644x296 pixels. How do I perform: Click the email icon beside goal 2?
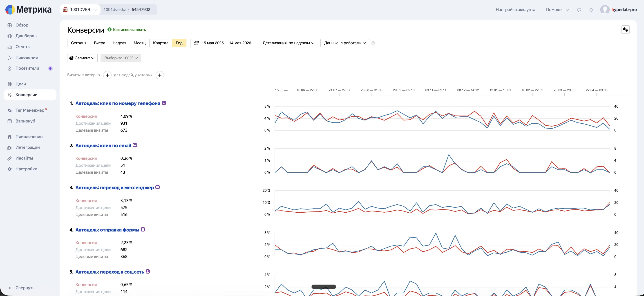click(x=135, y=145)
